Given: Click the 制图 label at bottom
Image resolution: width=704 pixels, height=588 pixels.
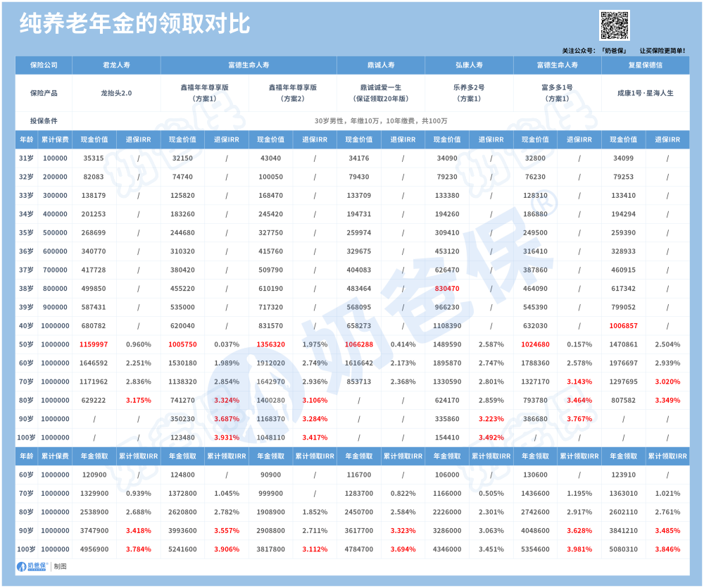Looking at the screenshot, I should (60, 566).
